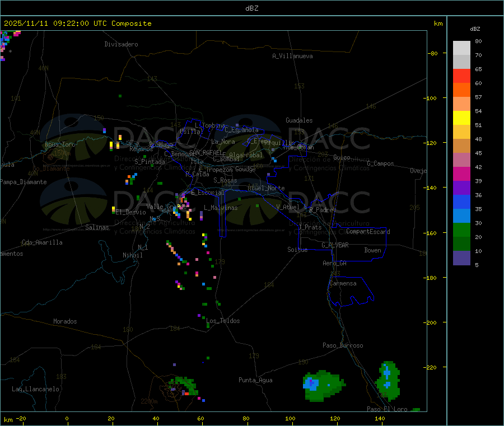Click the Nihuil location label
Image resolution: width=504 pixels, height=426 pixels.
click(x=133, y=255)
